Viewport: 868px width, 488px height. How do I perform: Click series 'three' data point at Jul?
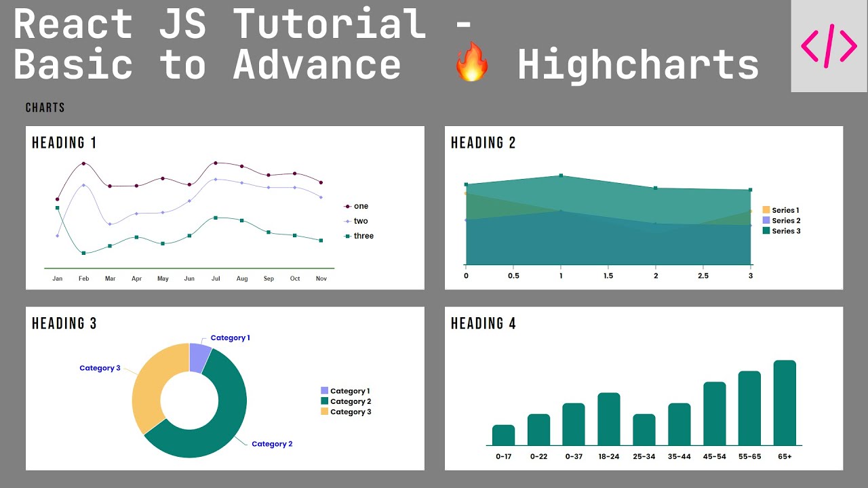tap(216, 218)
